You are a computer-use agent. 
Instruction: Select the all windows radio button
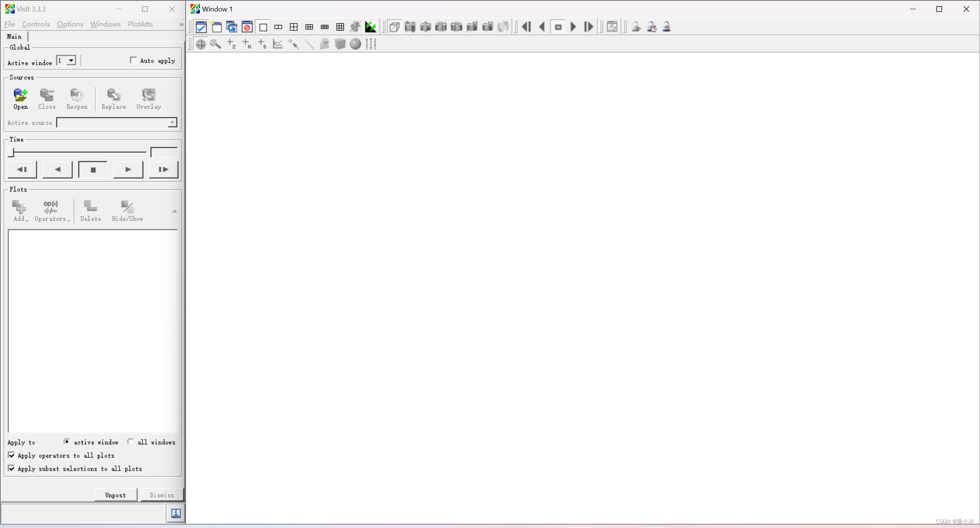(131, 441)
